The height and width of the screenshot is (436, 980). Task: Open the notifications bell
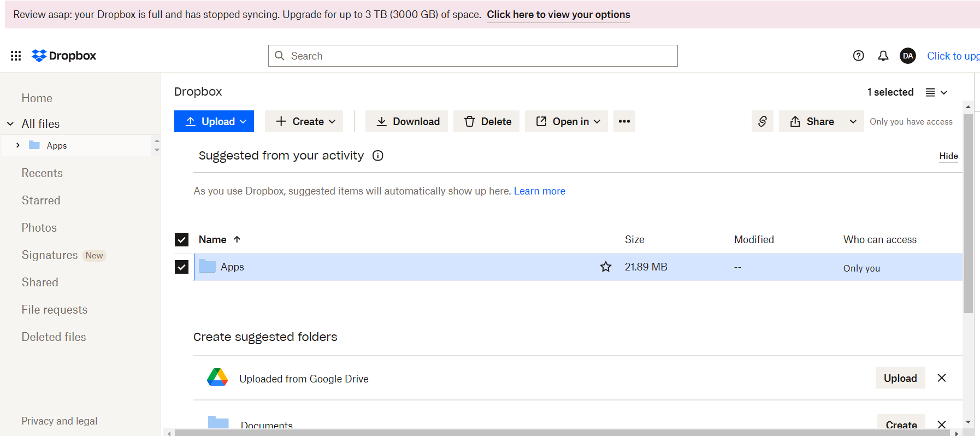coord(883,56)
